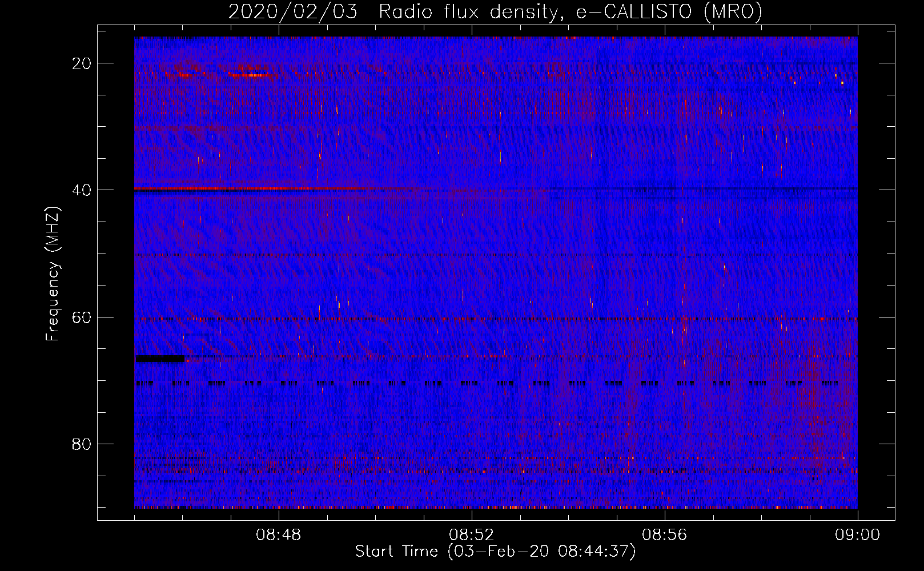Viewport: 924px width, 571px height.
Task: Click the 08:52 time tick label
Action: point(471,535)
